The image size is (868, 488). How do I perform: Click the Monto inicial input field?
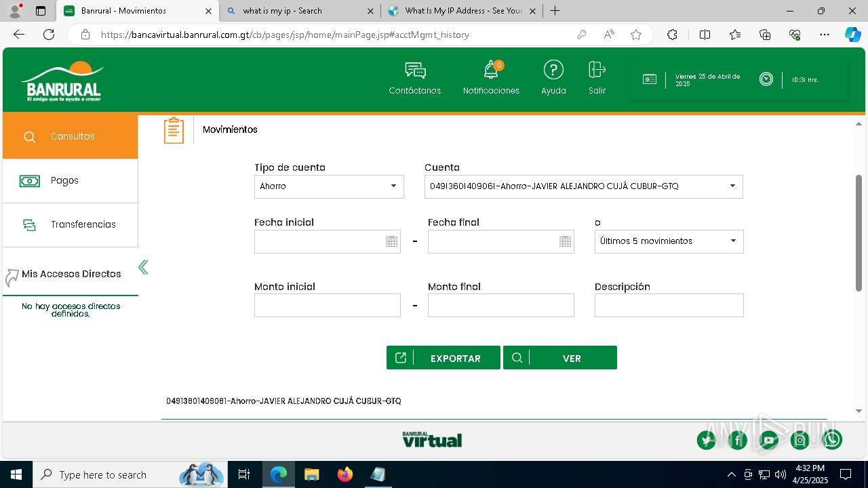click(328, 305)
